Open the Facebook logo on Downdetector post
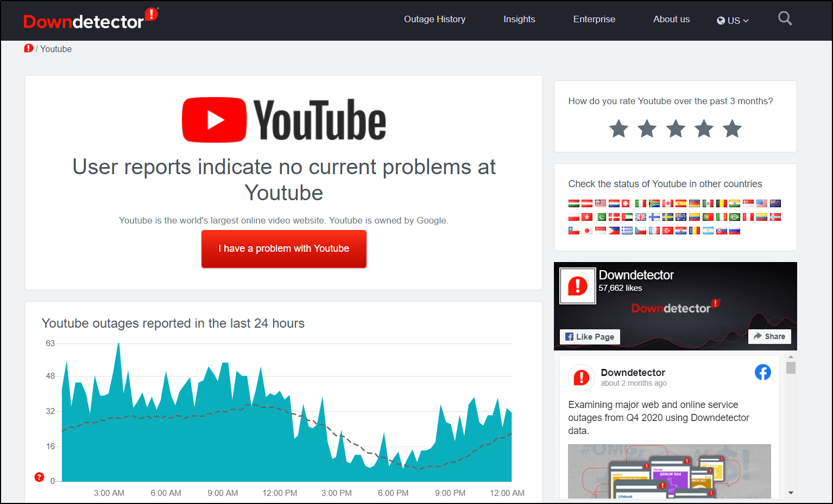833x504 pixels. coord(762,372)
